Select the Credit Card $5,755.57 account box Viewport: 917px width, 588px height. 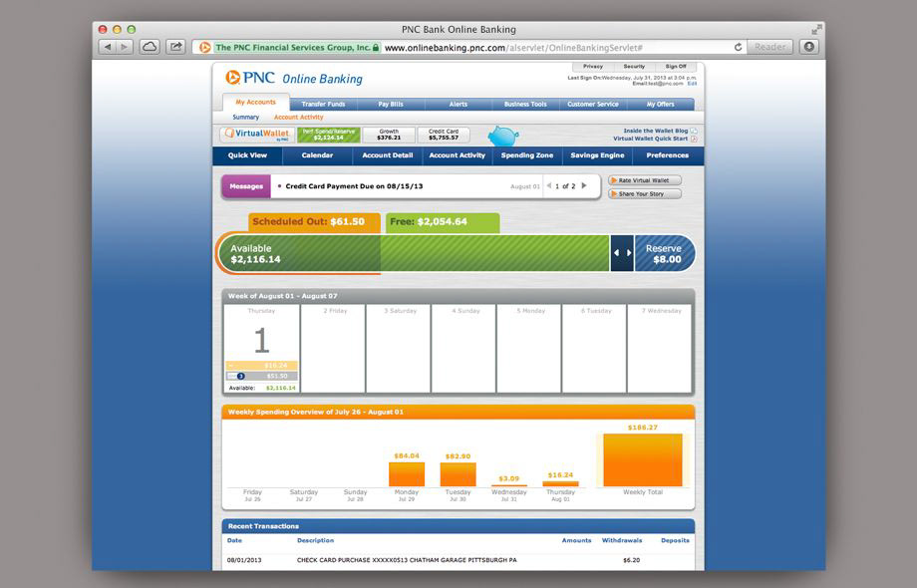[x=444, y=135]
